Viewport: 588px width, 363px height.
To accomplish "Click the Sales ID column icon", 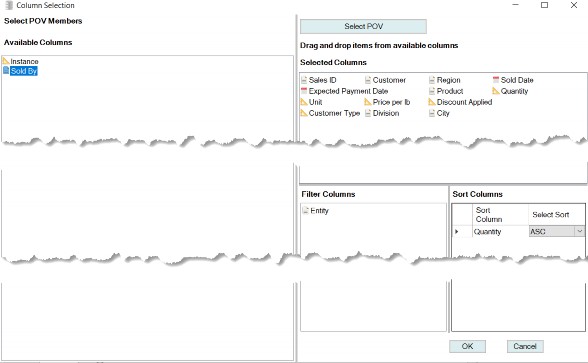I will [304, 80].
